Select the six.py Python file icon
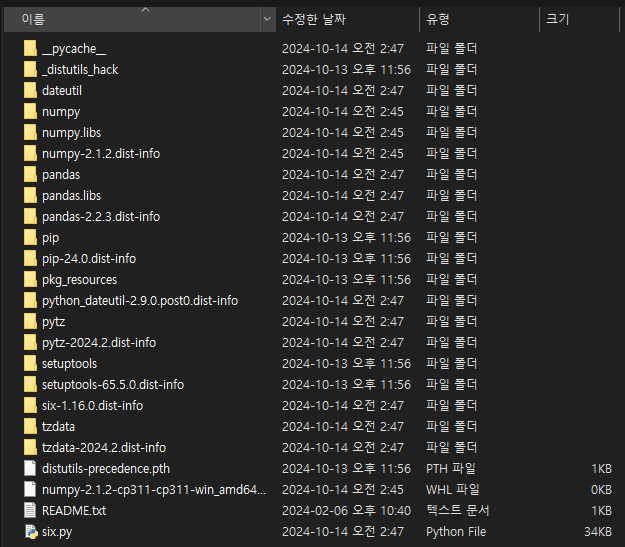 coord(31,531)
